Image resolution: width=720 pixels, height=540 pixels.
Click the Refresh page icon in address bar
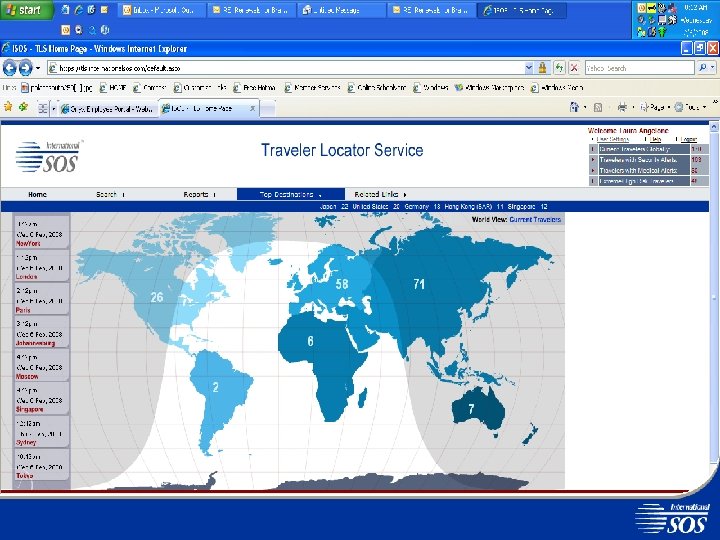coord(559,68)
